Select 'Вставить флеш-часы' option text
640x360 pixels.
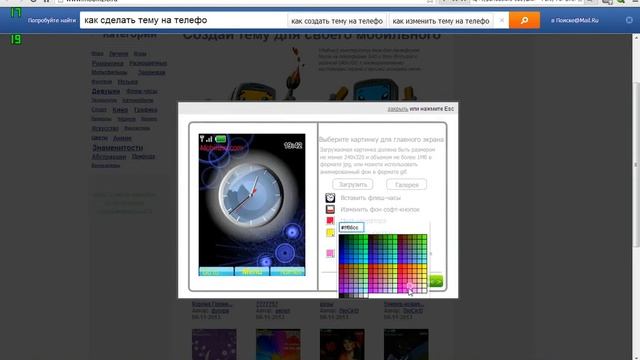click(371, 198)
